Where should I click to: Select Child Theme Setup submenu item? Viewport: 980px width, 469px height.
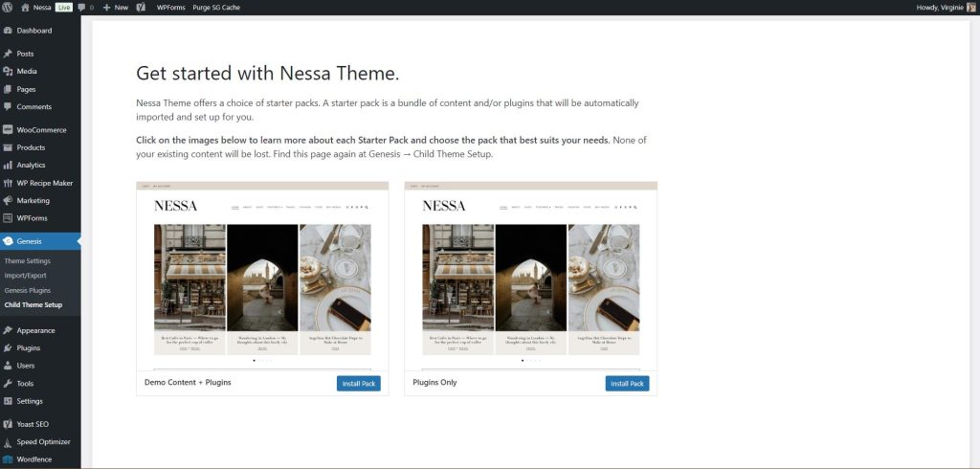pos(33,305)
